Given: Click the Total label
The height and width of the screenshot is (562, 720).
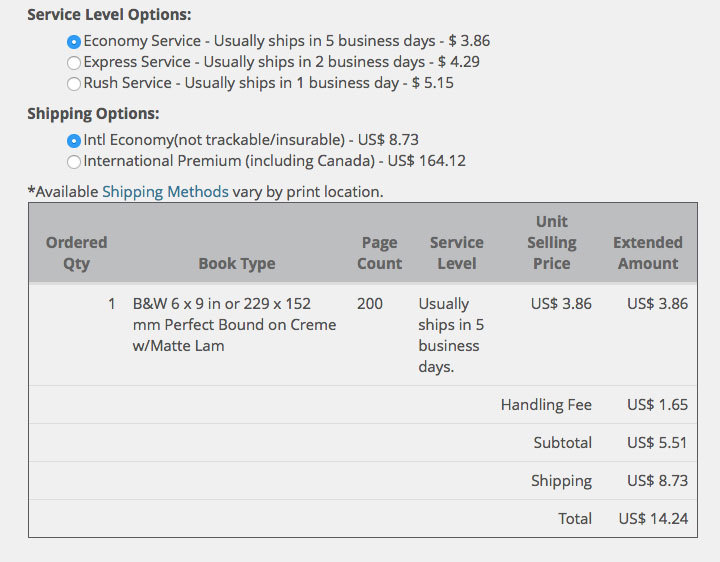Looking at the screenshot, I should (x=575, y=519).
